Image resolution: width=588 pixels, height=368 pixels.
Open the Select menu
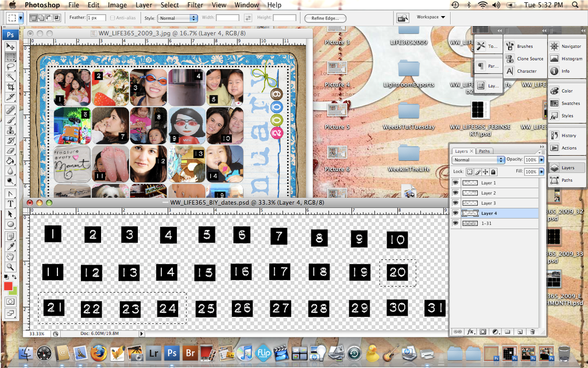point(169,5)
